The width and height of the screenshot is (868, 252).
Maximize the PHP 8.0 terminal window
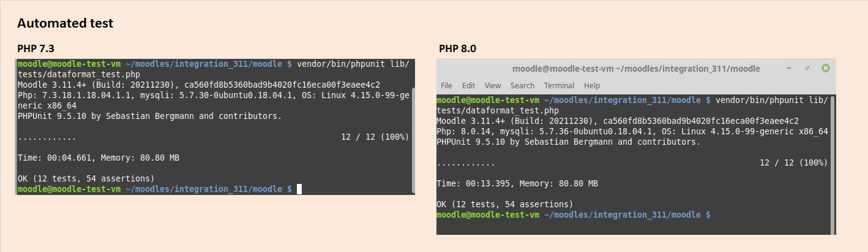click(x=807, y=68)
